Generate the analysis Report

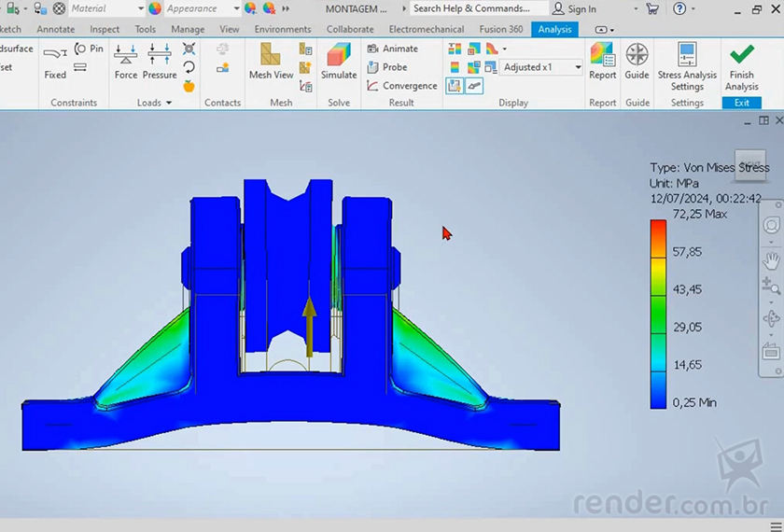click(x=602, y=62)
